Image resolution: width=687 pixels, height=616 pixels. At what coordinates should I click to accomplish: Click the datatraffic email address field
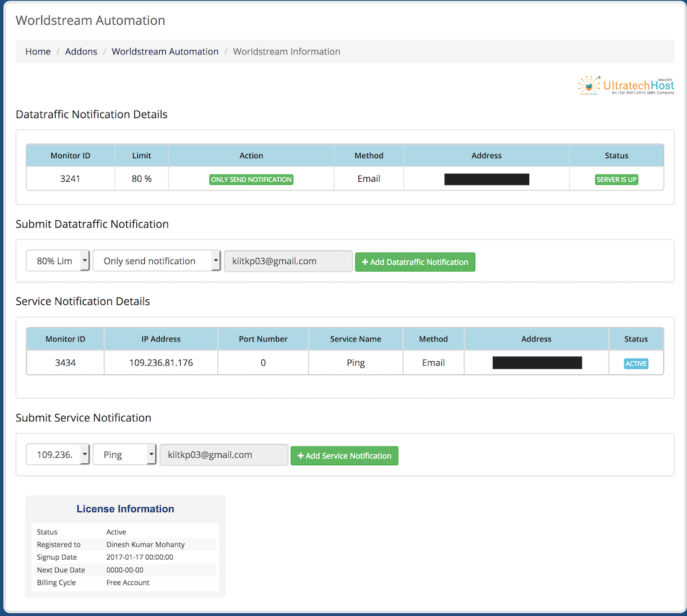[x=288, y=260]
